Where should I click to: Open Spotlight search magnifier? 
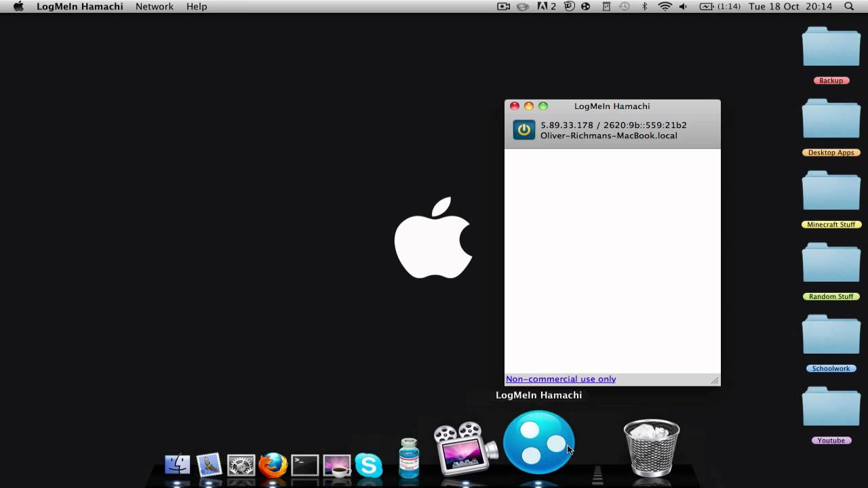point(849,6)
